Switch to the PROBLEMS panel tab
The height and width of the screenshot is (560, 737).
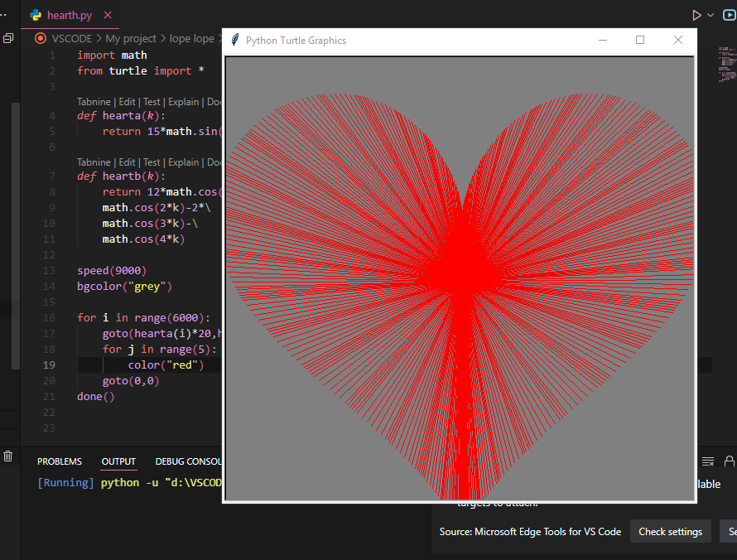(x=60, y=461)
